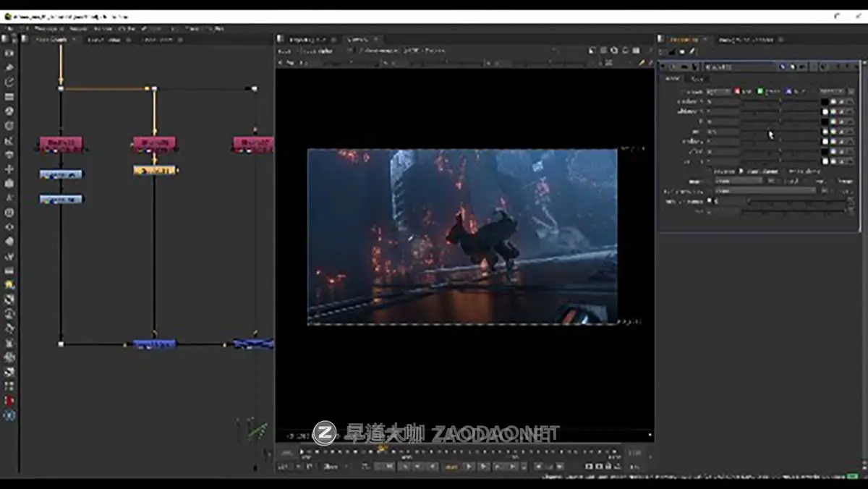Click the blackpoint color wheel button
This screenshot has width=868, height=489.
[833, 102]
